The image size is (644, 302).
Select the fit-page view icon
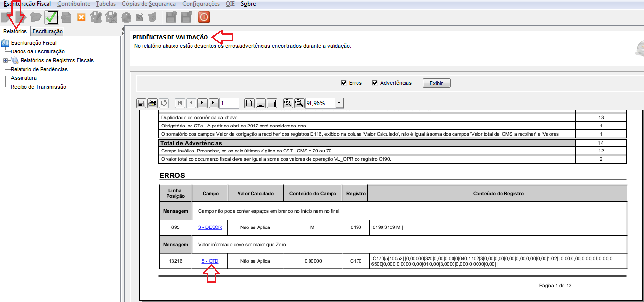[261, 103]
